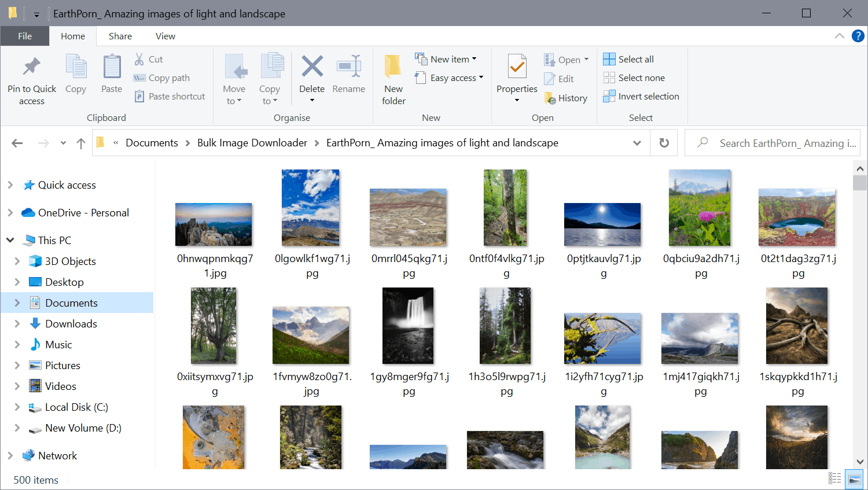The image size is (868, 490).
Task: Choose Copy path in Clipboard group
Action: point(161,78)
